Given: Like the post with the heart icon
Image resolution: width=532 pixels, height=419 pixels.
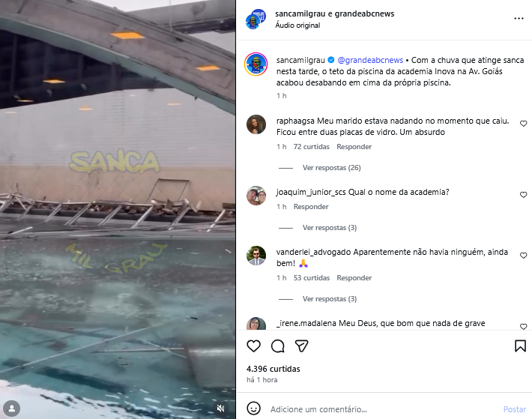Looking at the screenshot, I should [x=253, y=346].
